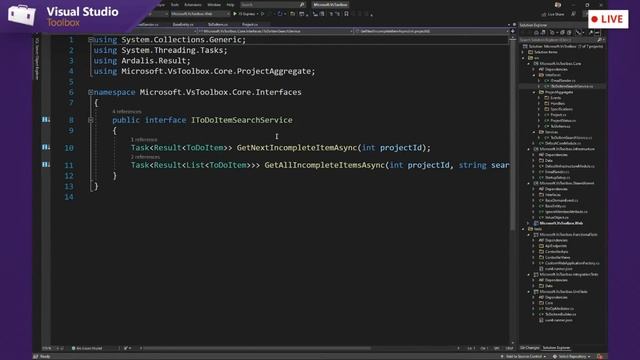Screen dimensions: 640x360
Task: Open the IIS Express launch options arrow
Action: tap(258, 14)
